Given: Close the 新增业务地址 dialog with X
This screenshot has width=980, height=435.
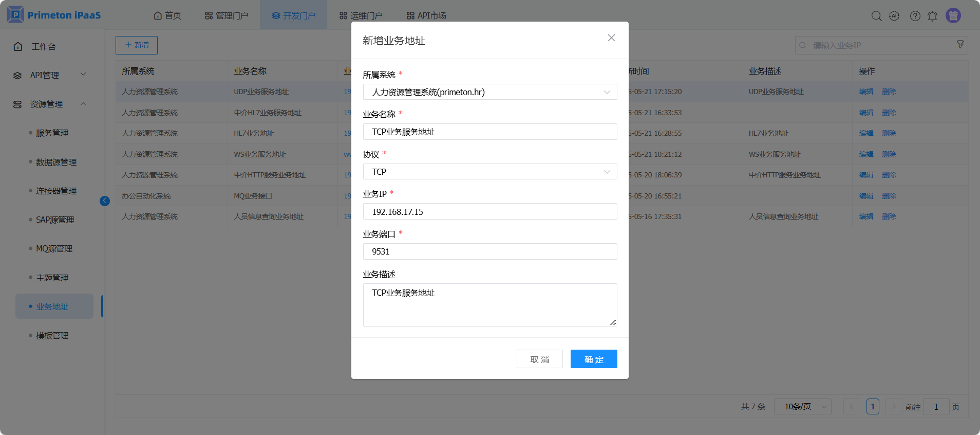Looking at the screenshot, I should click(x=611, y=38).
